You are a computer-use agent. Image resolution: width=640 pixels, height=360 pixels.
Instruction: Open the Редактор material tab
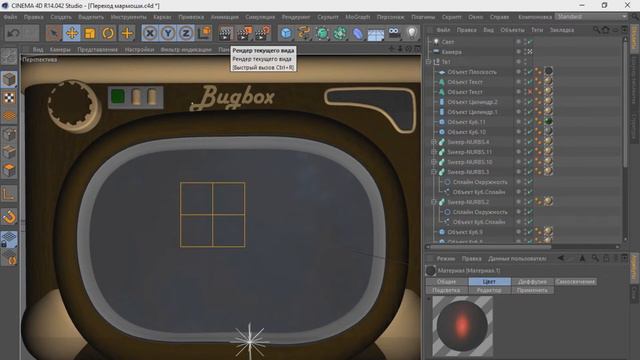click(489, 290)
